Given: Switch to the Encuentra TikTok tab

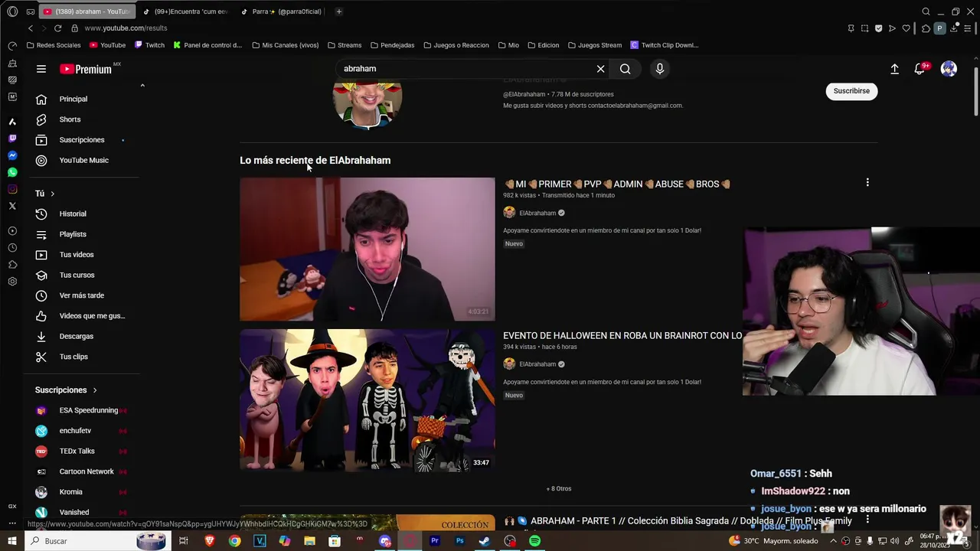Looking at the screenshot, I should tap(186, 11).
